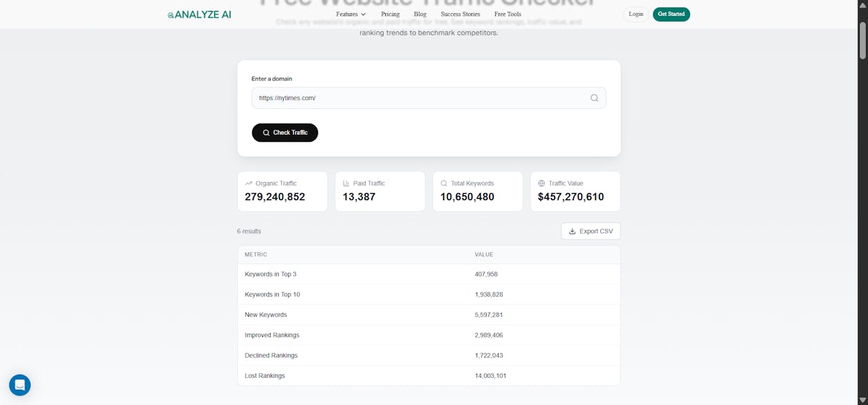Click the Organic Traffic trend icon
868x405 pixels.
[248, 183]
